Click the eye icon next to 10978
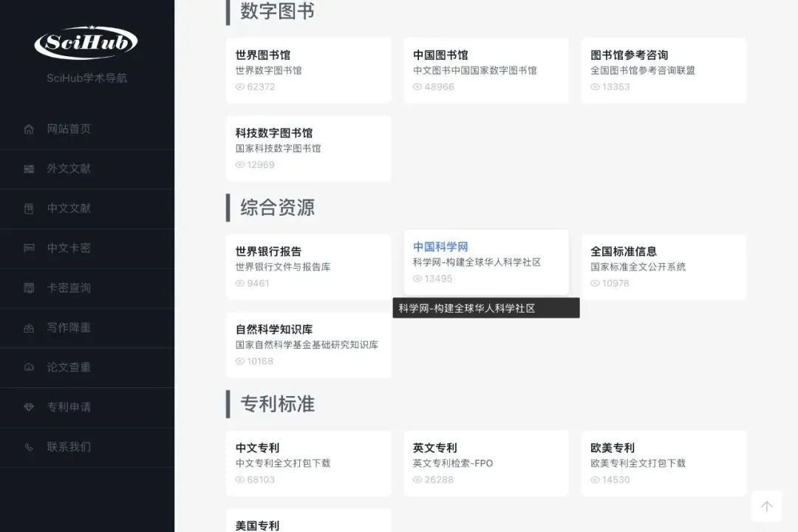The image size is (798, 532). point(595,284)
